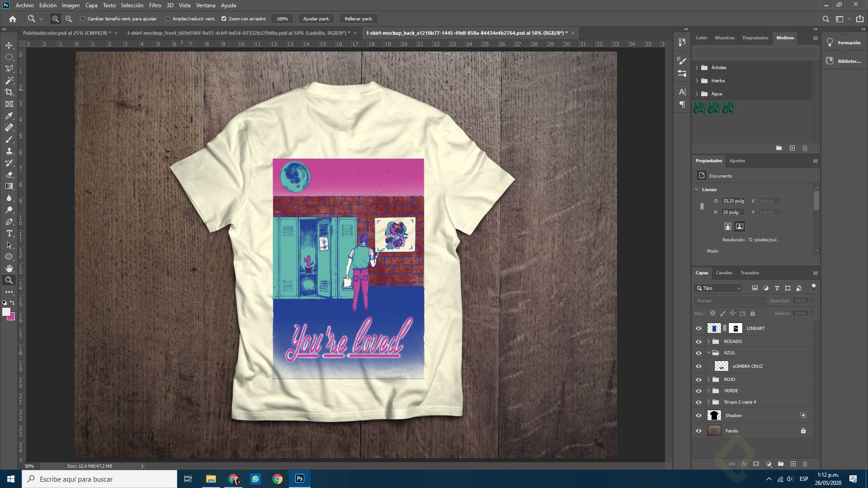Enable Cambiar tamaño vent. para ajustar checkbox
Image resolution: width=868 pixels, height=488 pixels.
click(x=83, y=19)
